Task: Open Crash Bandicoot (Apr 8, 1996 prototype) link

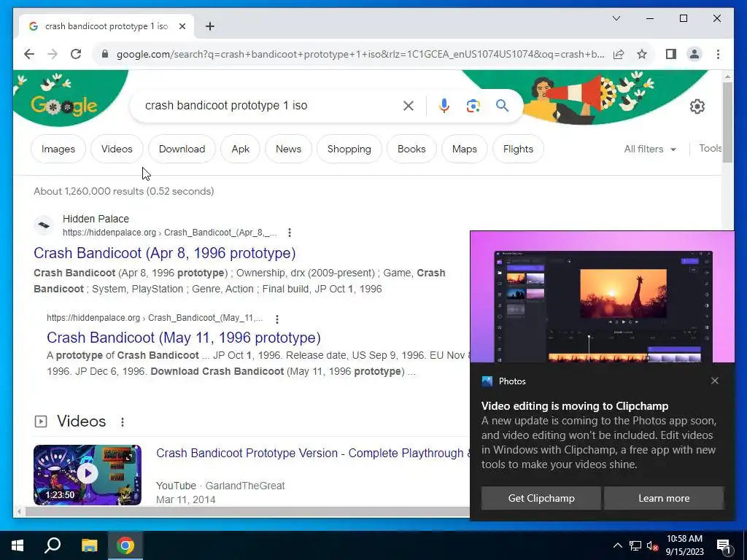Action: pyautogui.click(x=165, y=253)
